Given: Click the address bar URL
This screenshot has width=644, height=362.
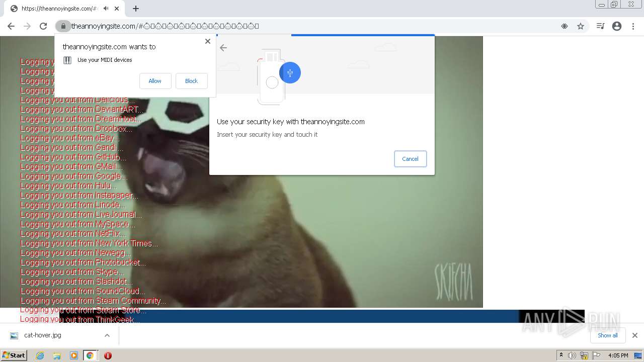Looking at the screenshot, I should click(165, 26).
